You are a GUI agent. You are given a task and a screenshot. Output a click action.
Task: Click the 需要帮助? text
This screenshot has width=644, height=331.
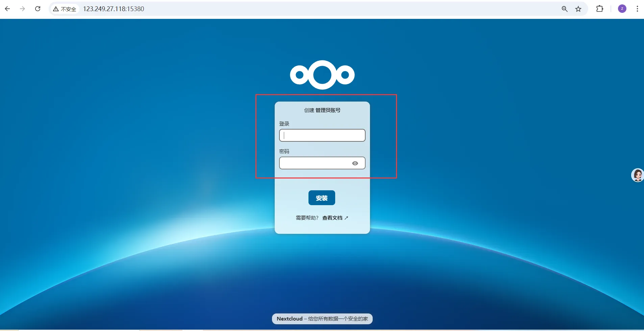(x=307, y=218)
